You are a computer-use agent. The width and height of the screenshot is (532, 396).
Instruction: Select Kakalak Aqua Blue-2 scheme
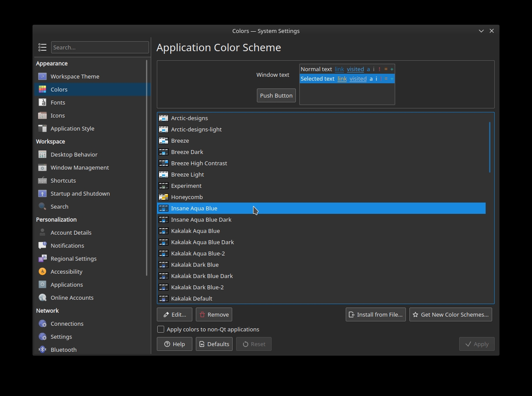[321, 253]
